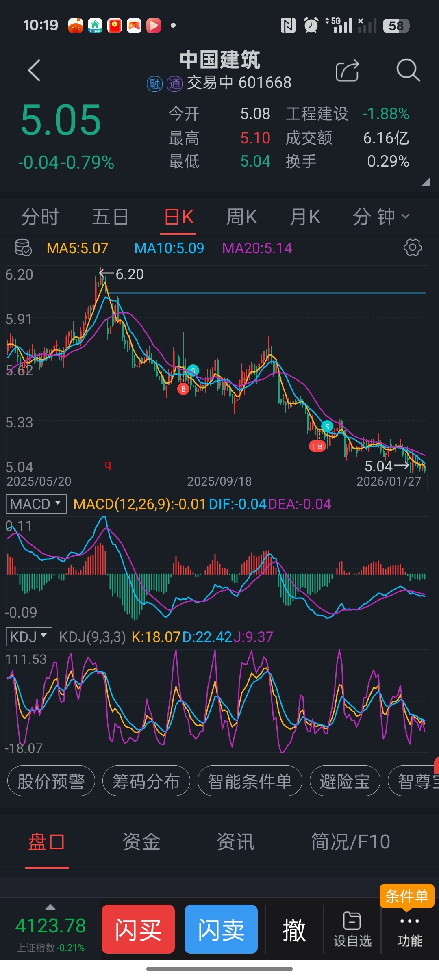Tap the 智能条件单 button

tap(250, 781)
